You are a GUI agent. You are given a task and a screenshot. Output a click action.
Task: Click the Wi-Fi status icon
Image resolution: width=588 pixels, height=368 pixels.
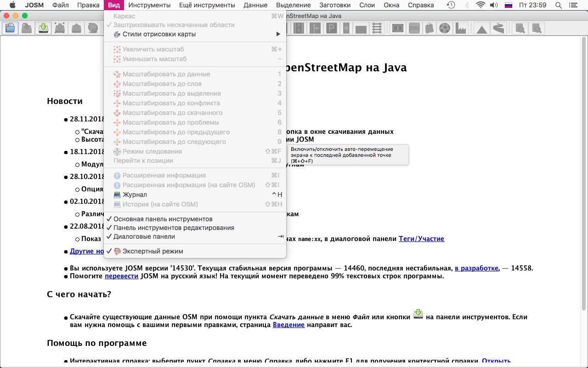[x=481, y=5]
